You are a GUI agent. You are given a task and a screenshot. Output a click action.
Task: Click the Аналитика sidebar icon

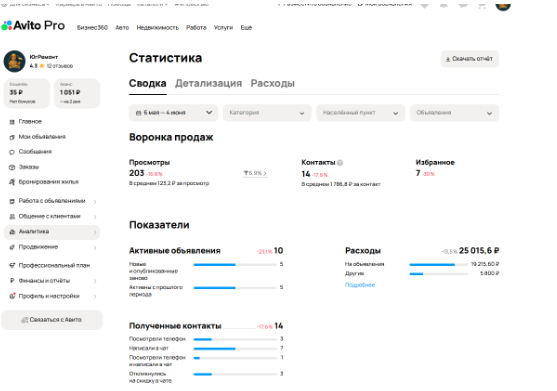(12, 232)
